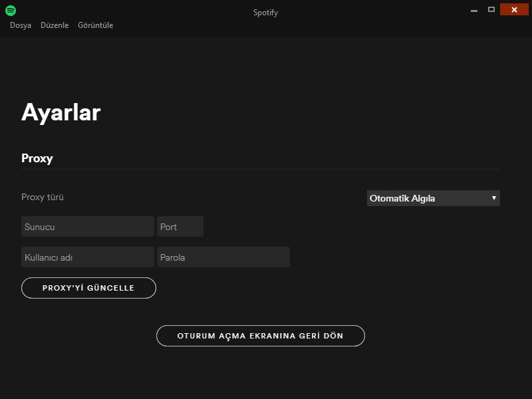Open the Düzenle menu

[55, 25]
